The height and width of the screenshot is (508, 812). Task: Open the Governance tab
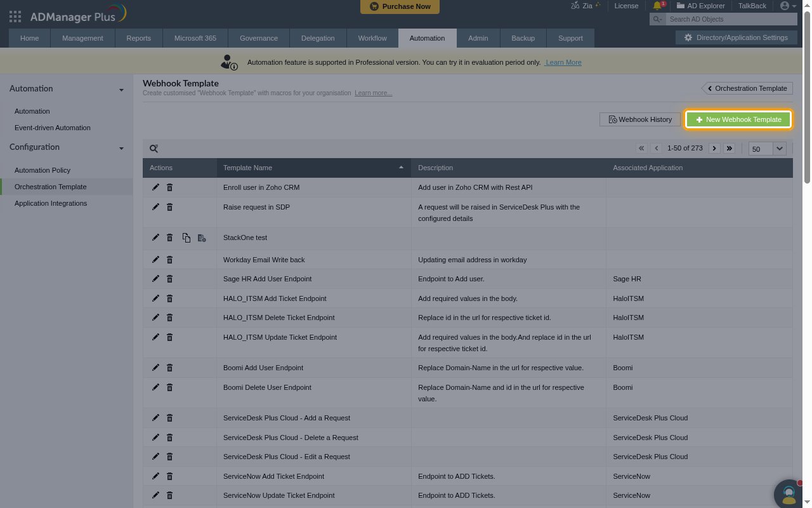259,38
